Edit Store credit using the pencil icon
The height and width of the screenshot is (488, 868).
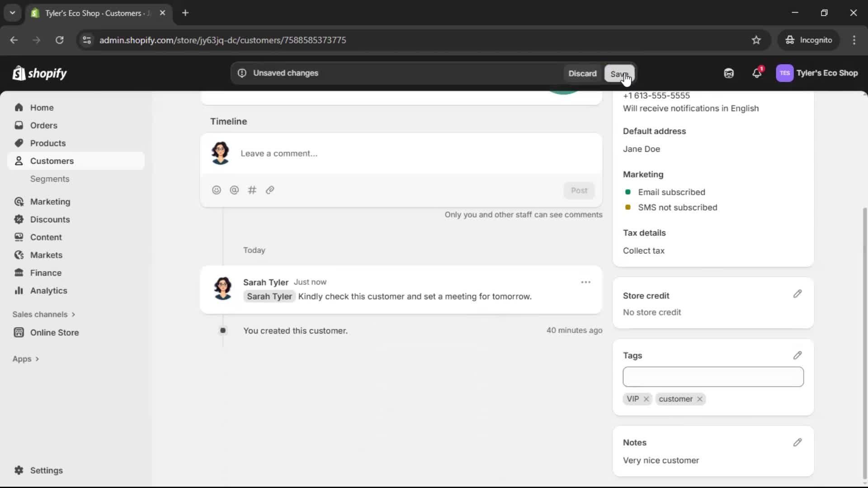pyautogui.click(x=797, y=294)
